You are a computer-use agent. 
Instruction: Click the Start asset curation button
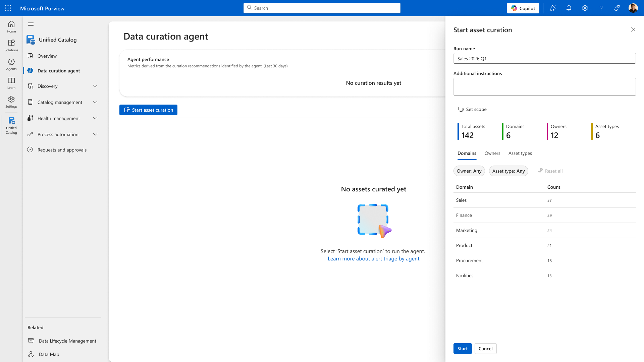[148, 110]
